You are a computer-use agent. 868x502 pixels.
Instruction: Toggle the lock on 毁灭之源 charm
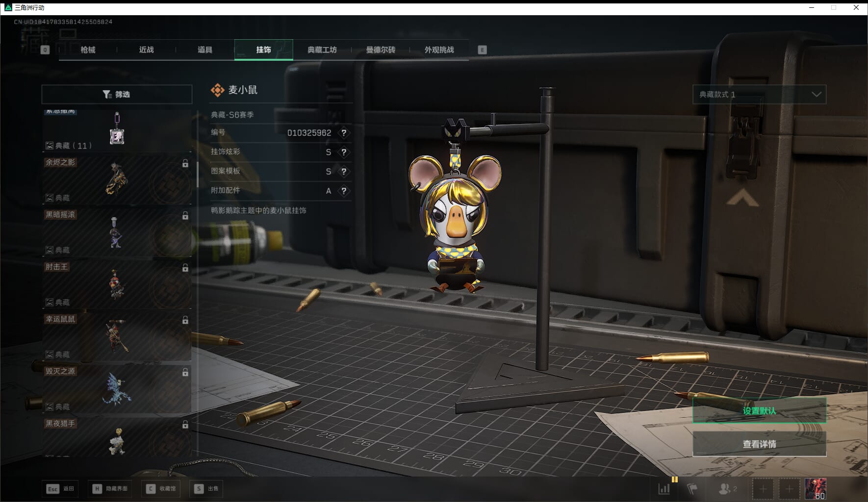coord(185,373)
